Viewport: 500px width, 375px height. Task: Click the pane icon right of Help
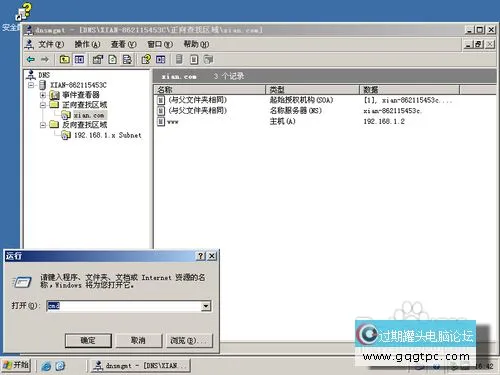[x=161, y=60]
